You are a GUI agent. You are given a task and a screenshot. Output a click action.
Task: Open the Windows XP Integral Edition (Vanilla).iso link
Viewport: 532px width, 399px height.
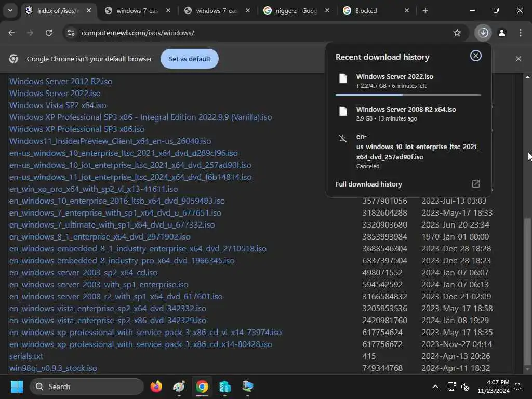tap(140, 117)
